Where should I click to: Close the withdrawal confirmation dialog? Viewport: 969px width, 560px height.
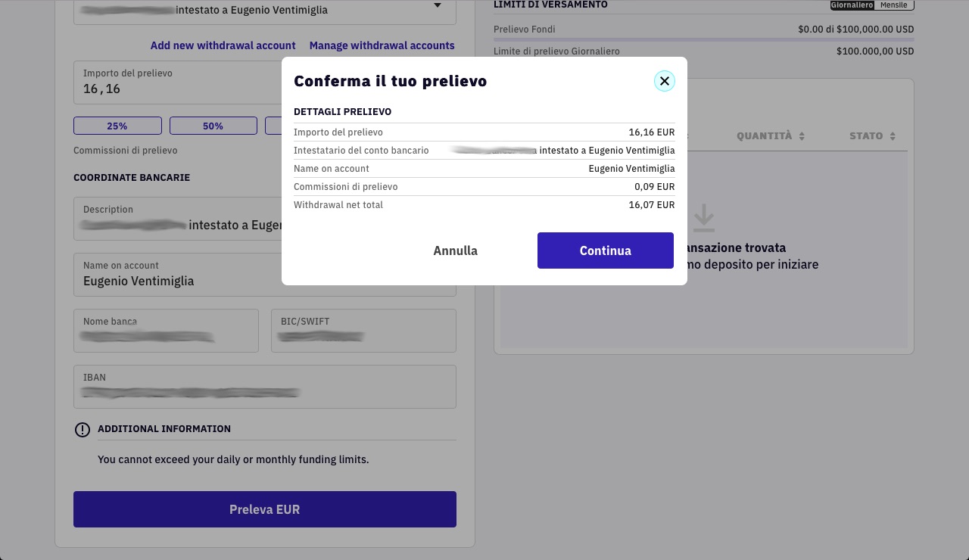[665, 81]
